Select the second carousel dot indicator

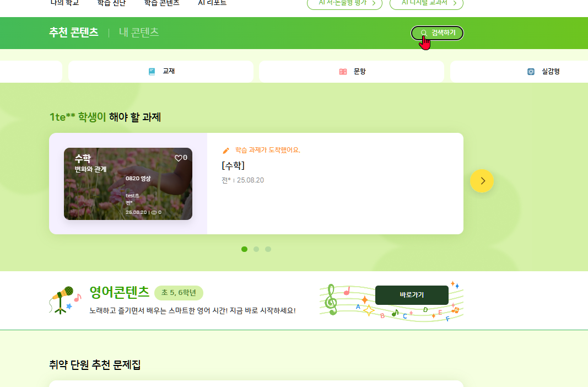256,249
